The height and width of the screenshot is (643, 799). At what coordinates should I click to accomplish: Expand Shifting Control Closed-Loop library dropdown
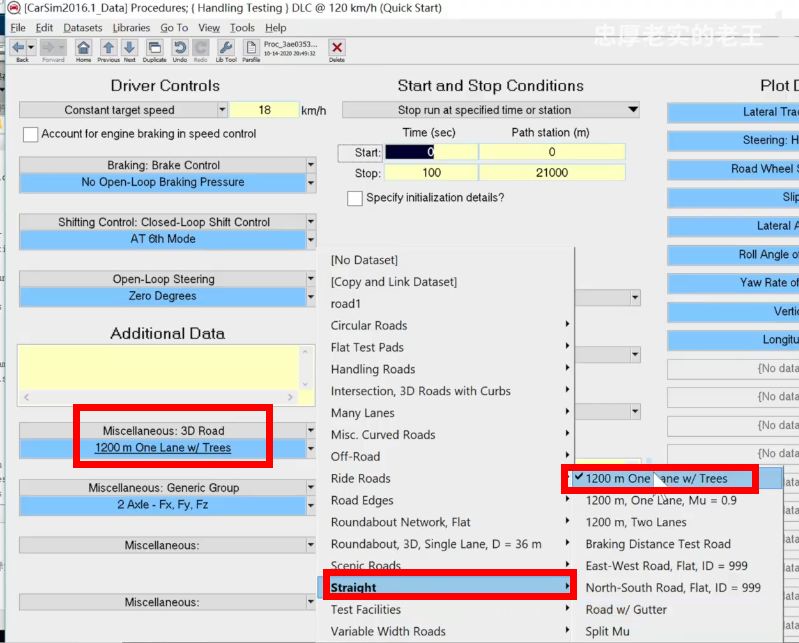[x=311, y=222]
